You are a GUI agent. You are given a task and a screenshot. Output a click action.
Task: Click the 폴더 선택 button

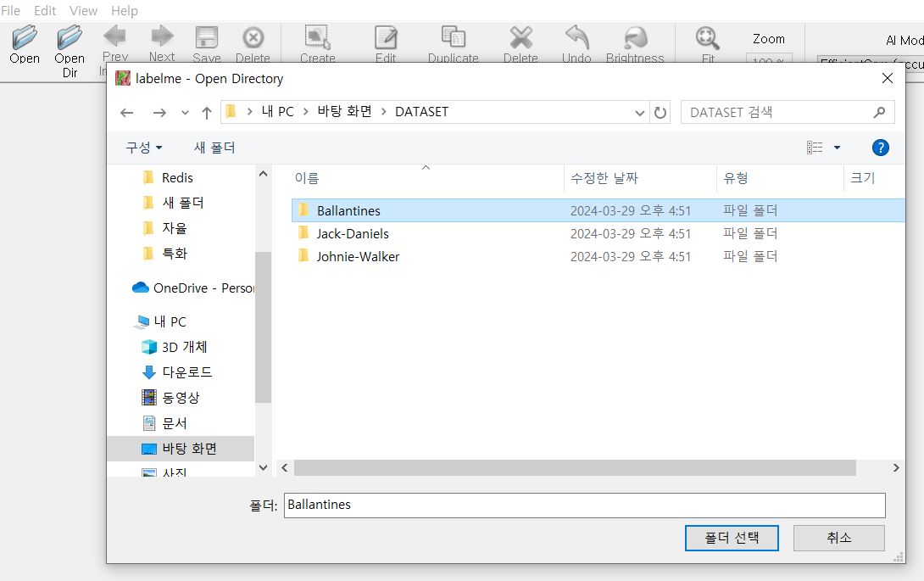click(732, 538)
